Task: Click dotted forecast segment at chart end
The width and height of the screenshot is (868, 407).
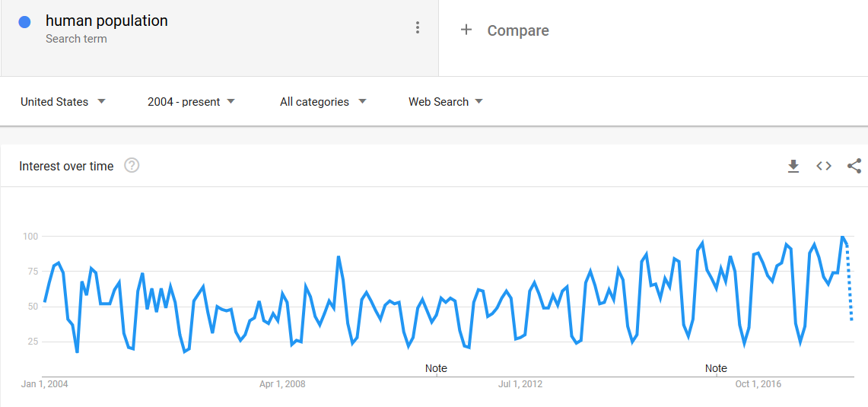Action: [849, 282]
